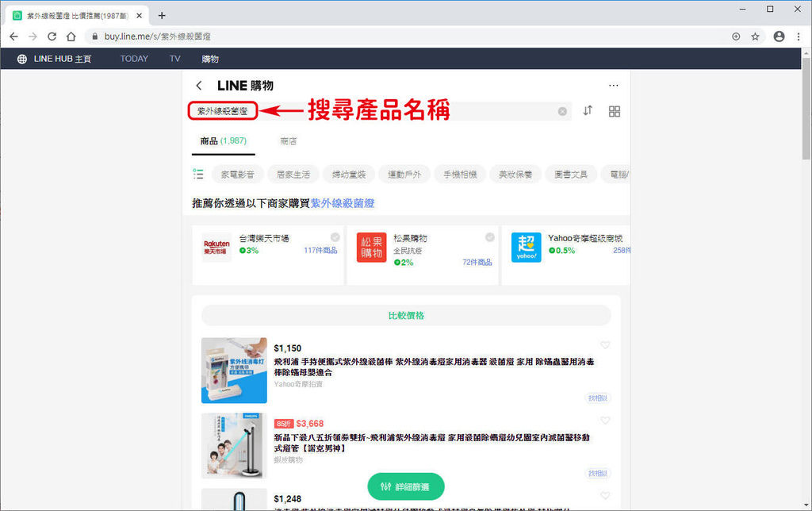Switch to the 商店 tab
The height and width of the screenshot is (511, 812).
tap(289, 141)
